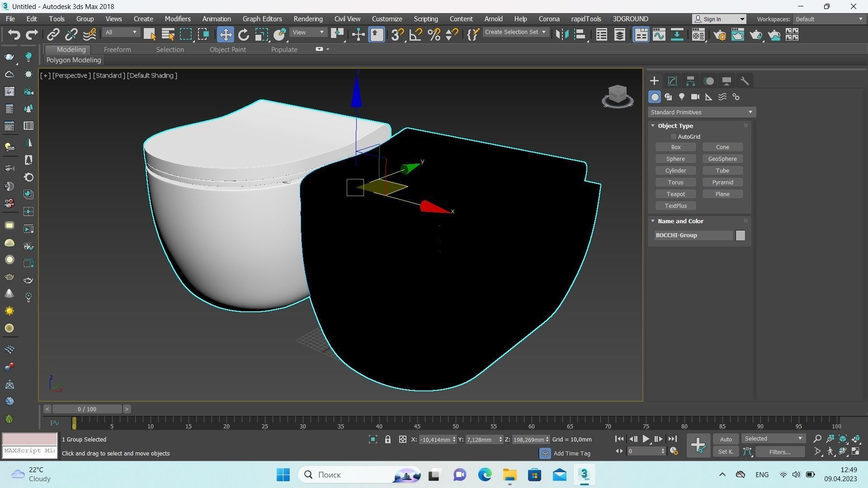This screenshot has height=488, width=868.
Task: Open the Workspaces Default dropdown
Action: [829, 19]
